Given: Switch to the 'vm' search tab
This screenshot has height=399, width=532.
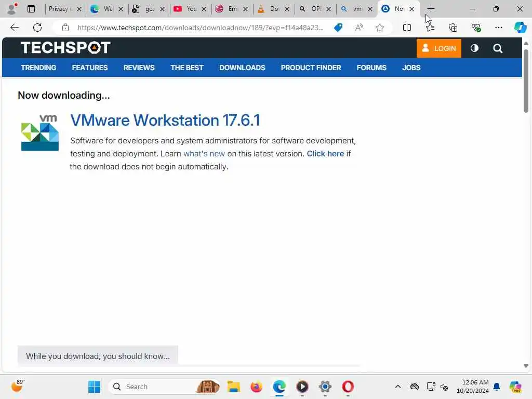Looking at the screenshot, I should pyautogui.click(x=352, y=9).
